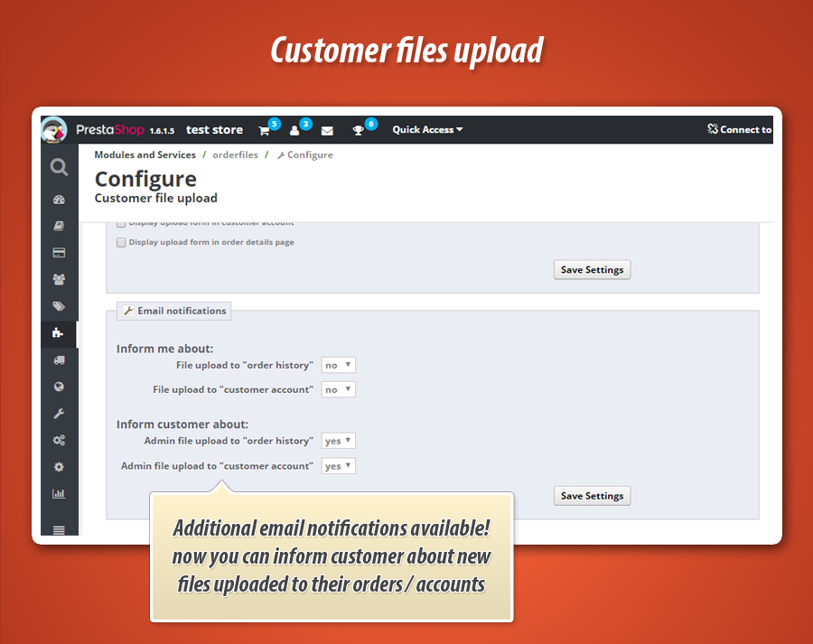Open the orderfiles breadcrumb link

pyautogui.click(x=235, y=154)
